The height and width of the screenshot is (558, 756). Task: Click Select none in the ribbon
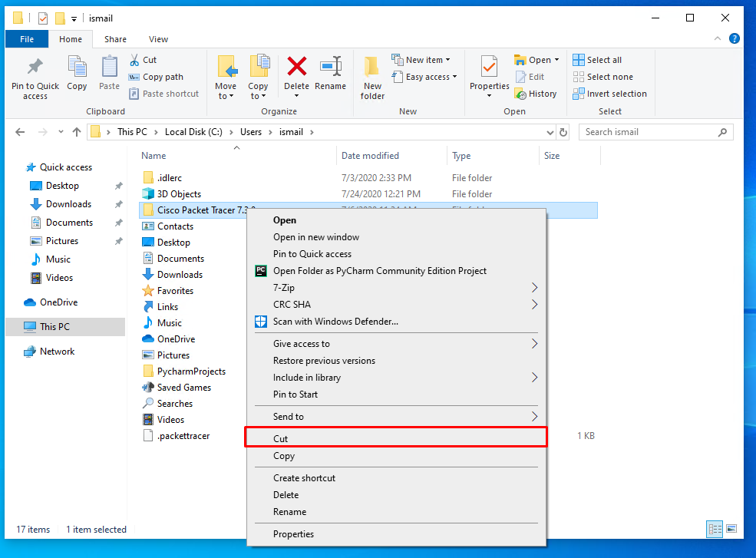coord(602,77)
